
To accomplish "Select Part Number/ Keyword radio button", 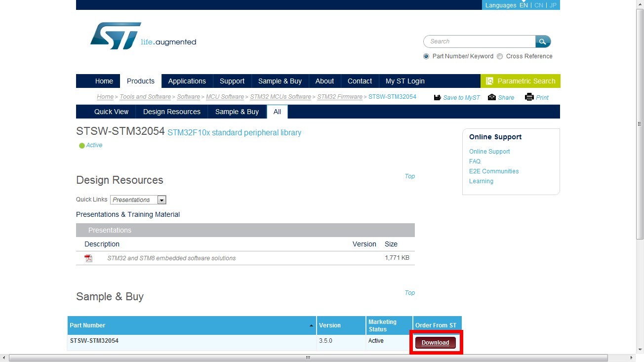I will [426, 56].
